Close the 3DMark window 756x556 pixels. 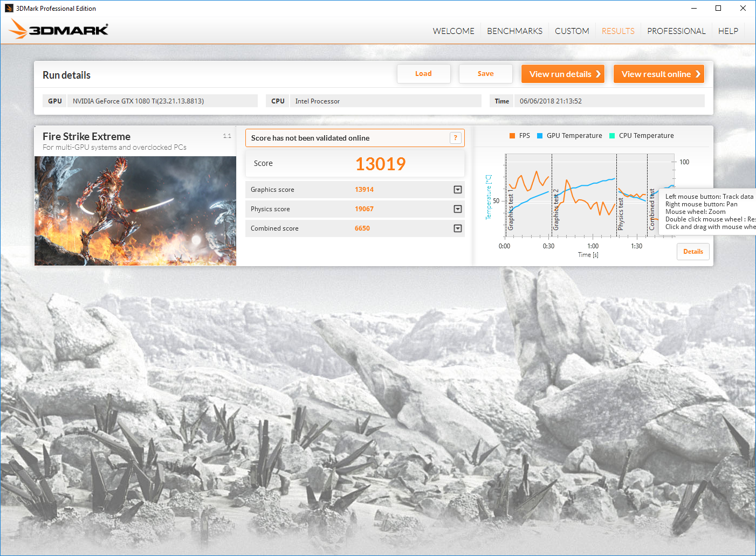pos(743,8)
